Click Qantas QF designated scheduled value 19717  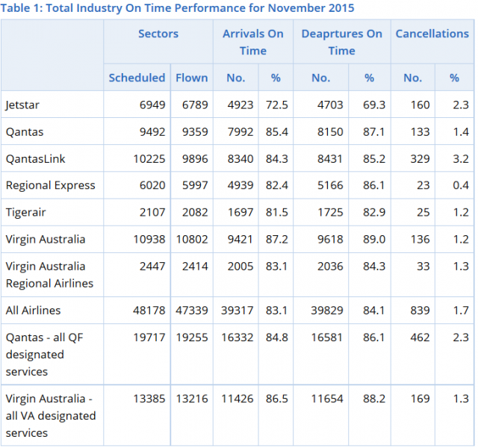[149, 337]
